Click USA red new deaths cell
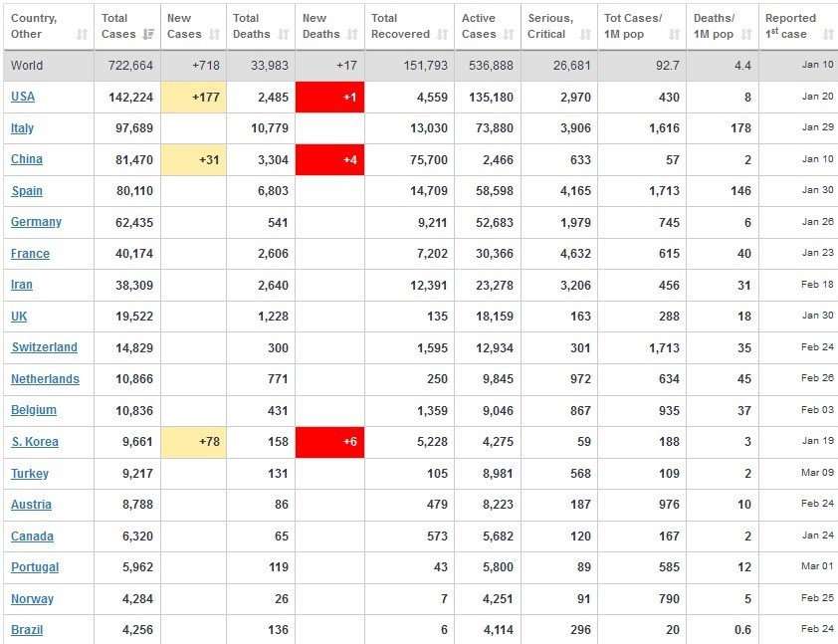This screenshot has width=838, height=644. 329,98
